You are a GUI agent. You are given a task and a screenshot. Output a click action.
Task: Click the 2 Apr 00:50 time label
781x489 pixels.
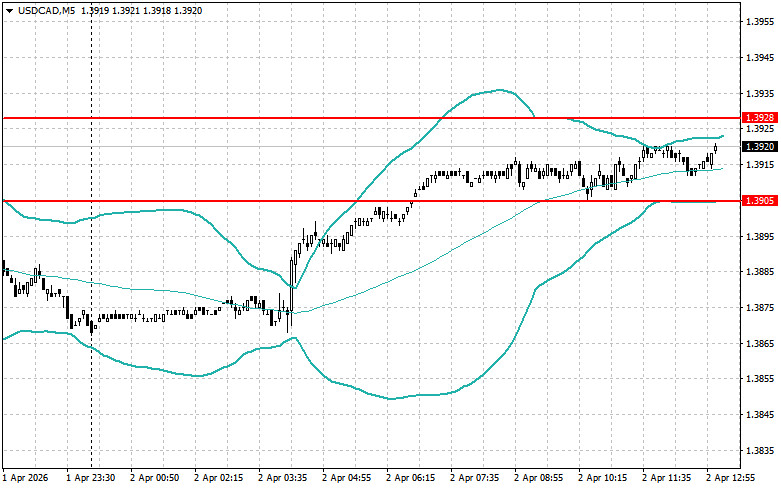(155, 478)
